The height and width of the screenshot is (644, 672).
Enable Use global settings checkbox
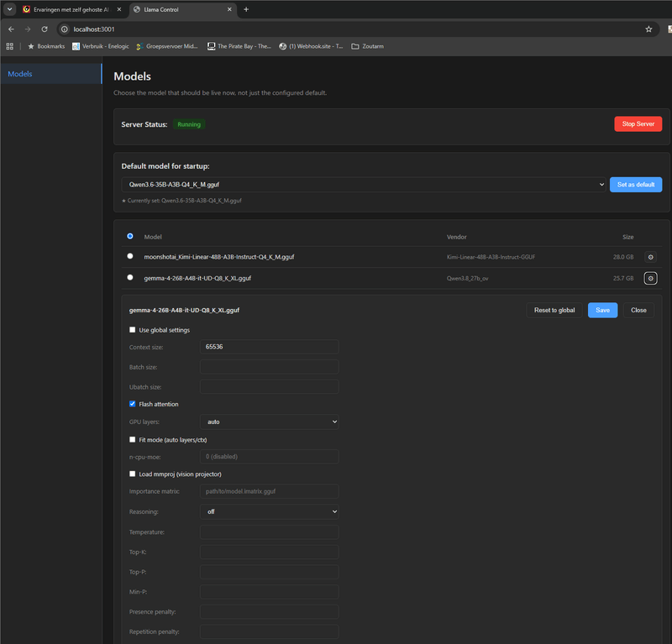(133, 330)
